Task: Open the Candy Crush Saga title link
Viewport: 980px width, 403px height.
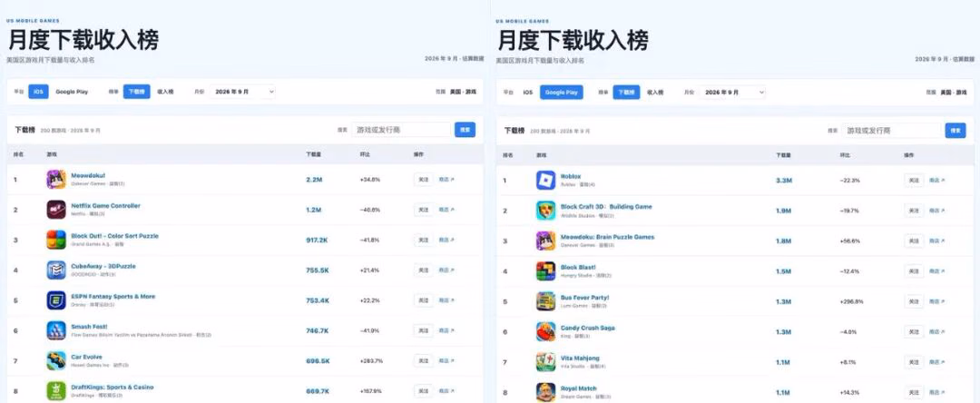Action: [587, 328]
